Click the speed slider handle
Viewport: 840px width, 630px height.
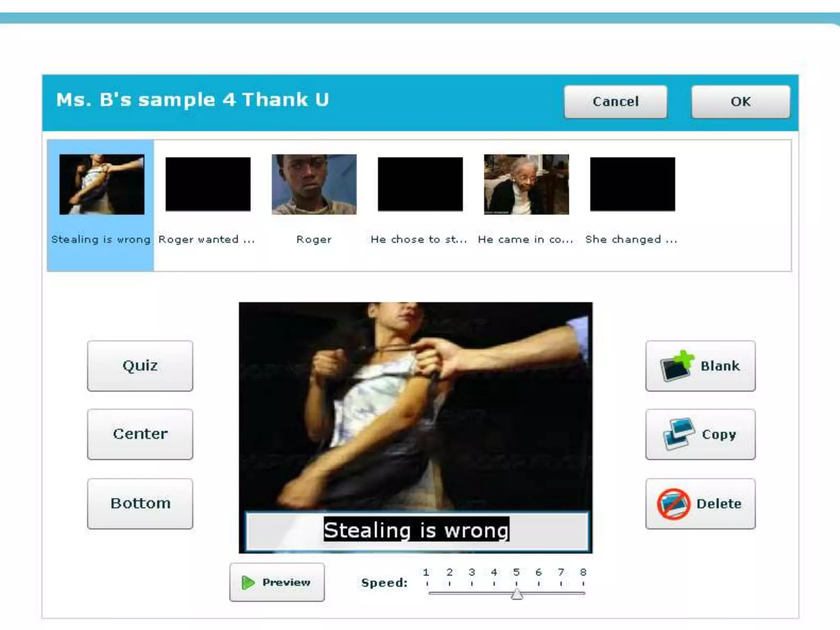pyautogui.click(x=517, y=594)
